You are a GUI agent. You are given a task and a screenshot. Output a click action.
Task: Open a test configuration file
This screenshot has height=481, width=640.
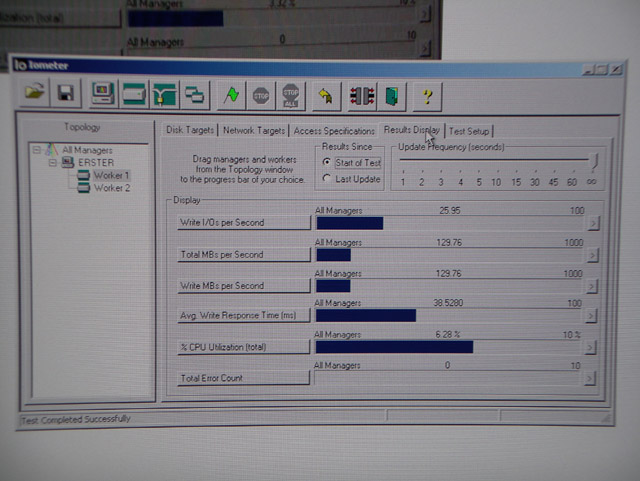34,93
